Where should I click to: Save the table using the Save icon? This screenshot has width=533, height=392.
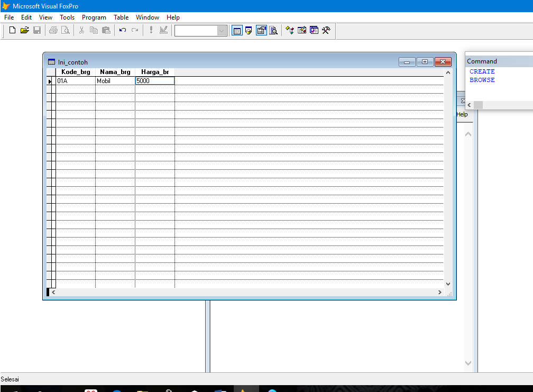click(x=37, y=30)
